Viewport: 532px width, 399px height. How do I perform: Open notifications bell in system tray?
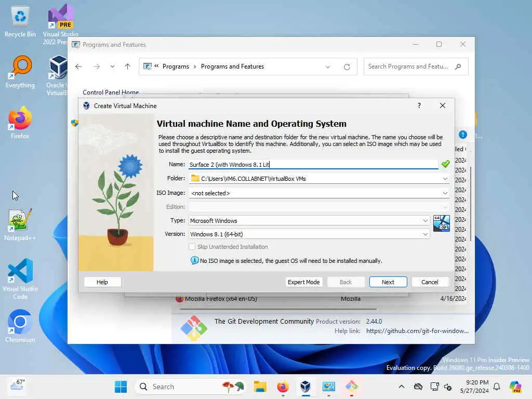[x=497, y=387]
